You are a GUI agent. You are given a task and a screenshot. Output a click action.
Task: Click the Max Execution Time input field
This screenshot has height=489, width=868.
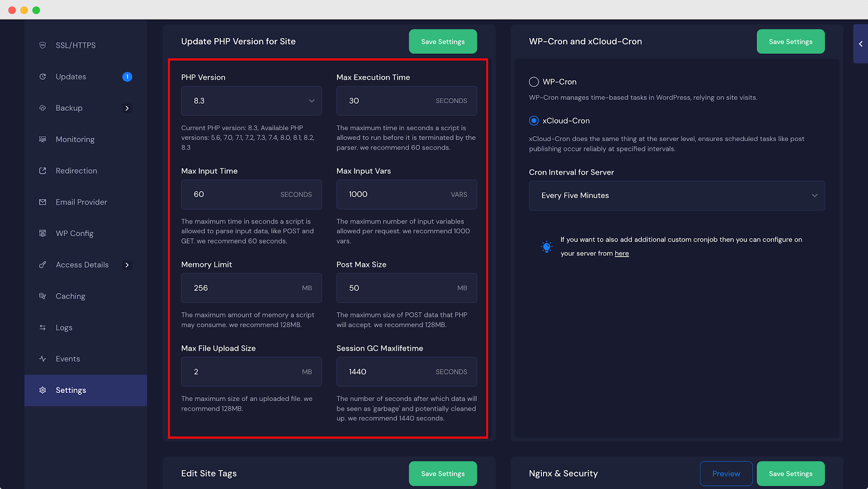(x=406, y=100)
